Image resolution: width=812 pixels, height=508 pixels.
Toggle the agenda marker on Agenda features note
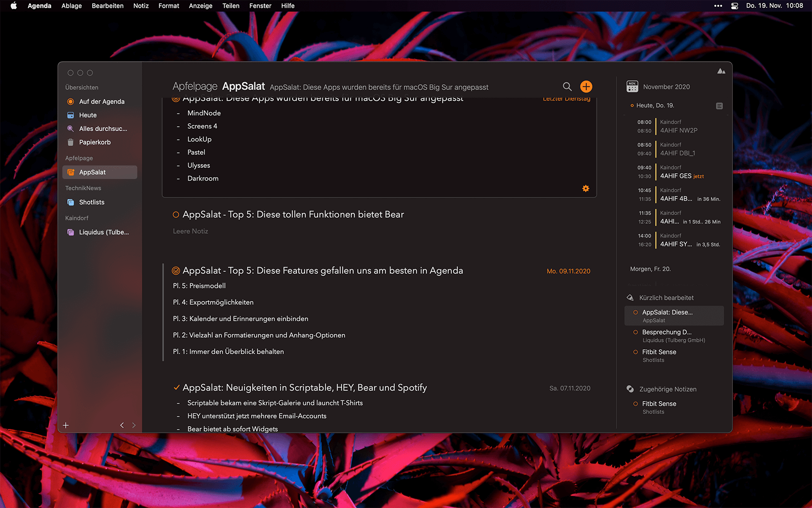coord(176,271)
